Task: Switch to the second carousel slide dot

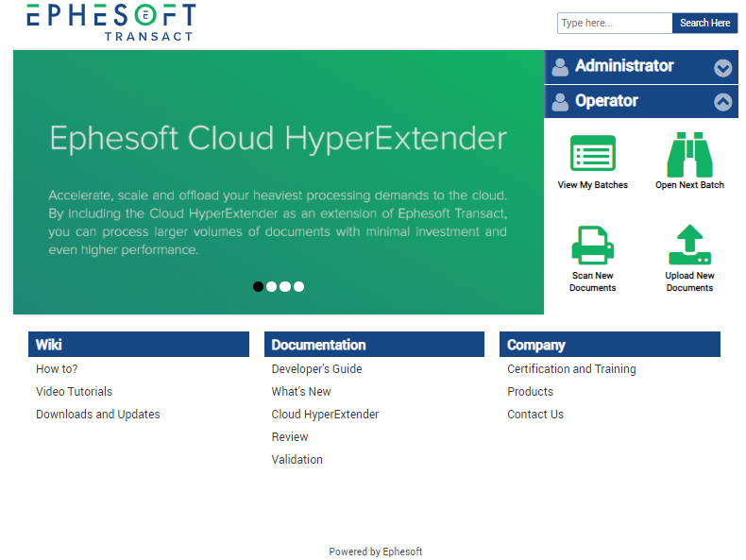Action: click(271, 286)
